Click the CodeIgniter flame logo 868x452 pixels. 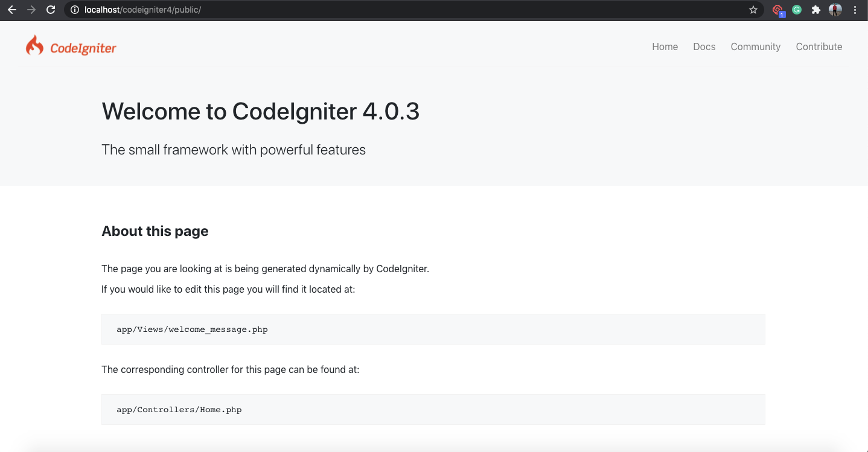coord(35,46)
